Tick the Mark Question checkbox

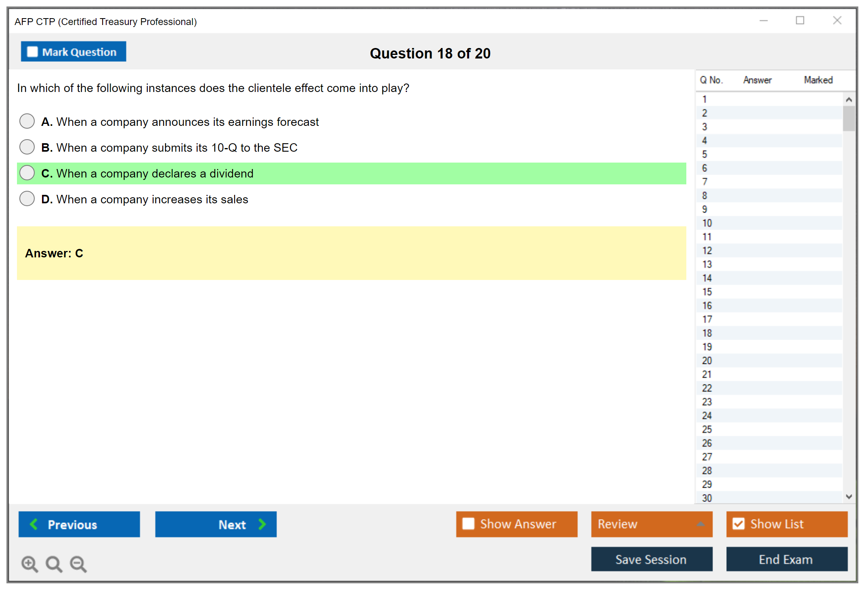click(x=32, y=52)
